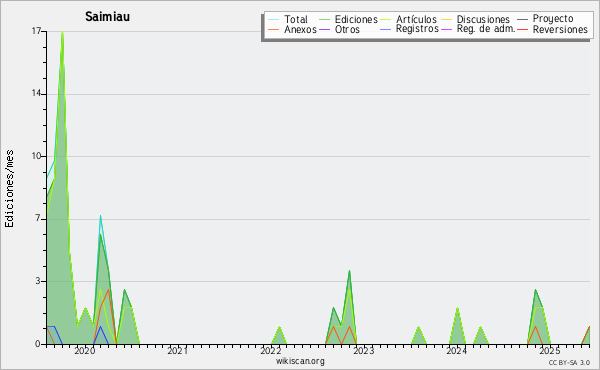Click the Ediciones legend entry
Viewport: 600px width, 370px height.
coord(356,19)
